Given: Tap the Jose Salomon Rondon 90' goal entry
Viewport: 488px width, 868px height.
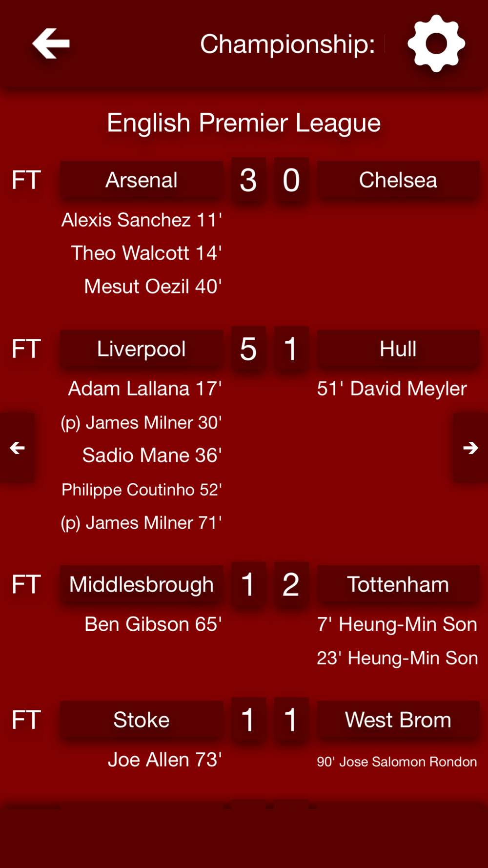Looking at the screenshot, I should click(397, 762).
